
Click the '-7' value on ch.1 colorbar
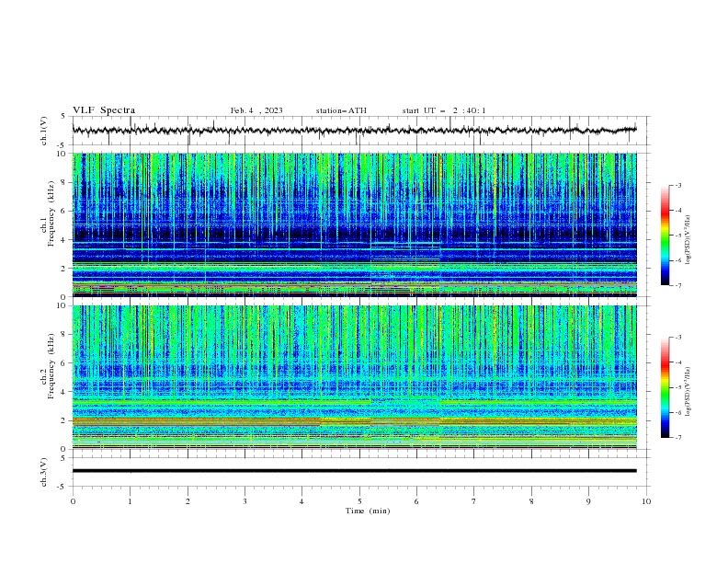(x=678, y=285)
